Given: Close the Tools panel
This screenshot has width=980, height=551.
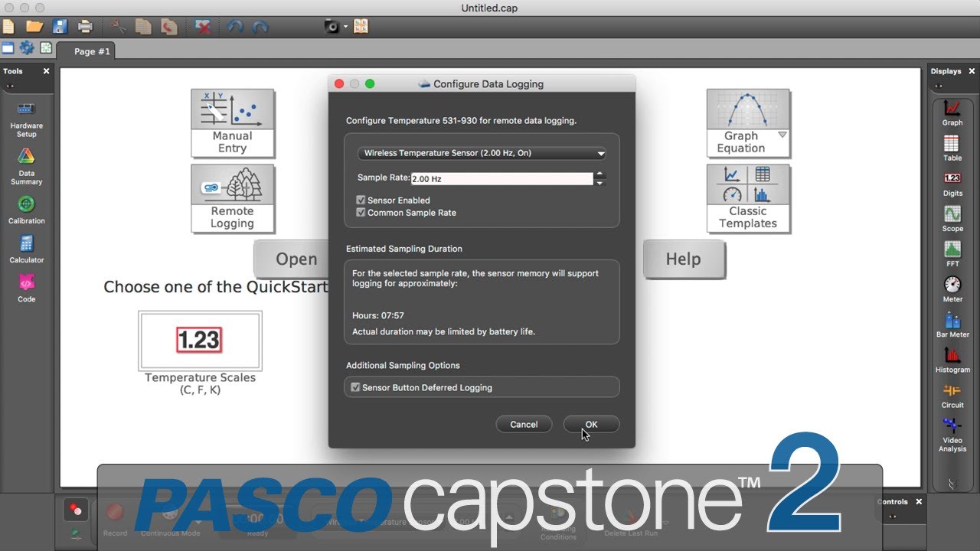Looking at the screenshot, I should click(x=46, y=71).
